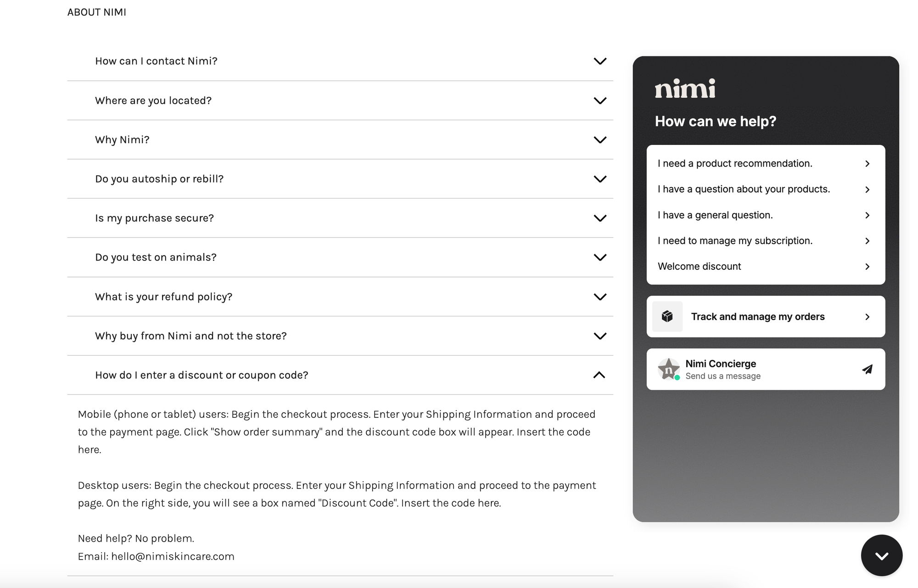The image size is (918, 588).
Task: Click arrow beside Welcome discount
Action: pyautogui.click(x=867, y=266)
